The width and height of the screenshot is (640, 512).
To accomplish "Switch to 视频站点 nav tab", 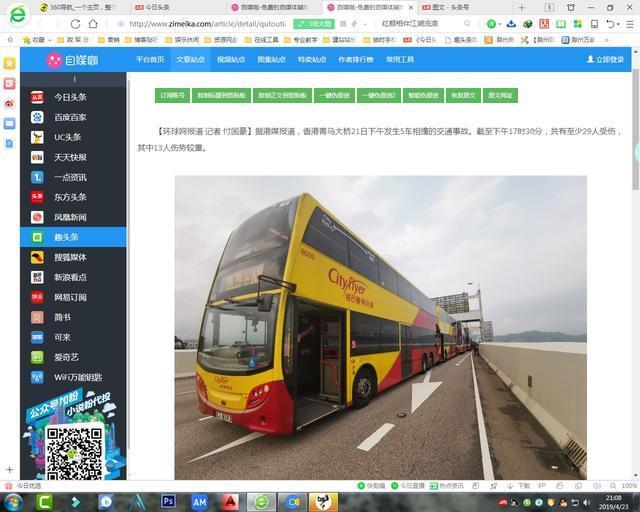I will [x=230, y=59].
